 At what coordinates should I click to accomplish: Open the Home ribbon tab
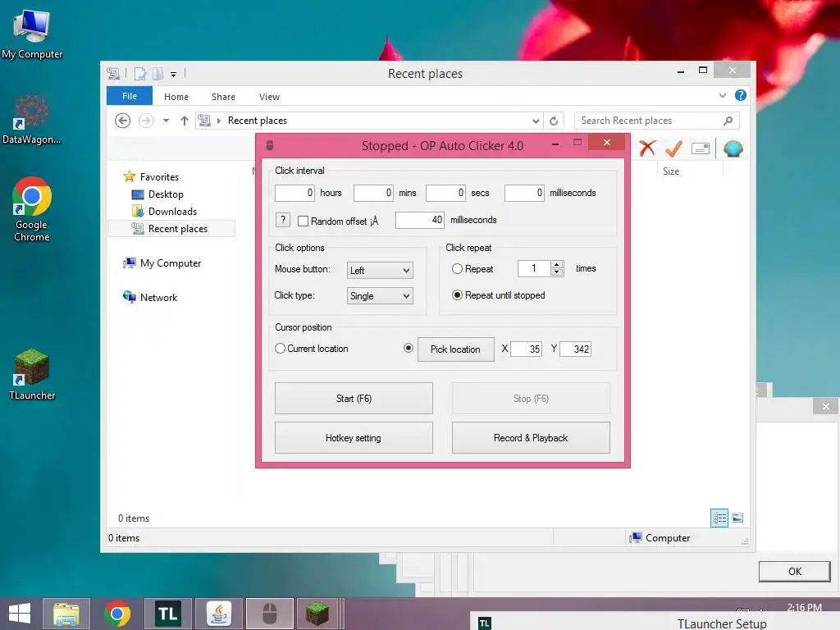(x=176, y=97)
